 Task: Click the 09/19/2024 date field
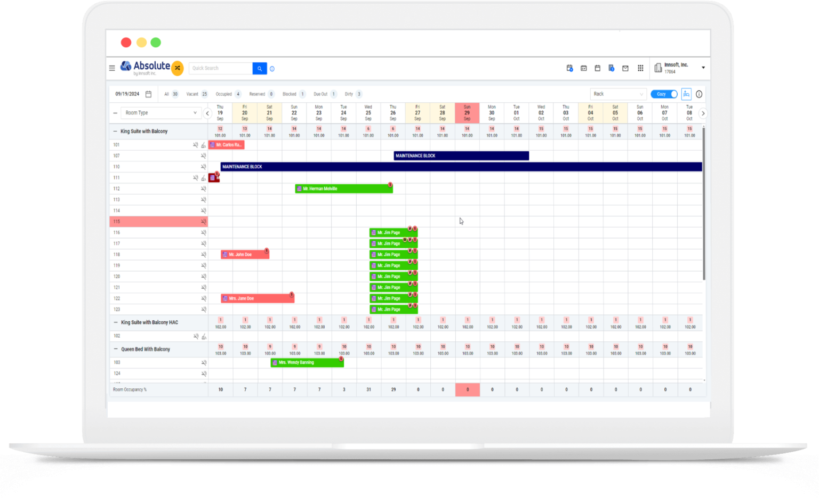128,94
